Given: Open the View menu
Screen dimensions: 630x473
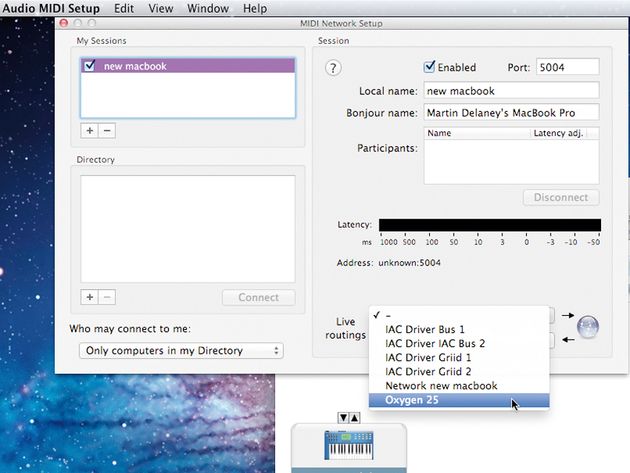Looking at the screenshot, I should point(161,8).
